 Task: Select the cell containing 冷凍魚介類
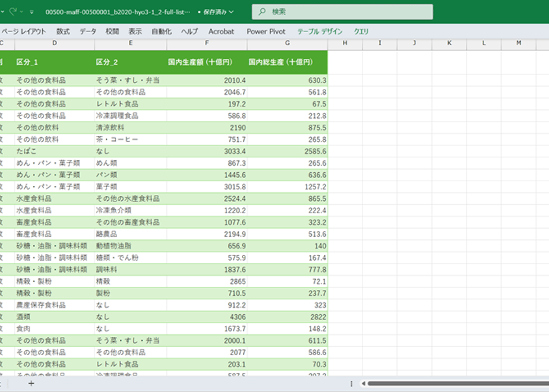pos(131,210)
